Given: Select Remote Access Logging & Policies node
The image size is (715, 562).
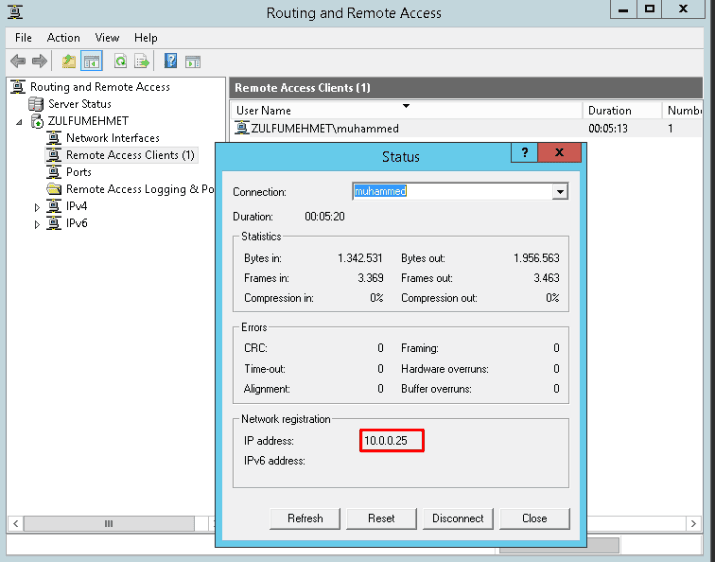Looking at the screenshot, I should [x=140, y=189].
